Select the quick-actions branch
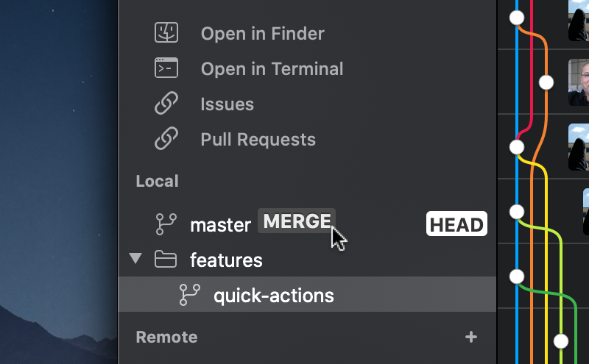The image size is (589, 364). [273, 296]
